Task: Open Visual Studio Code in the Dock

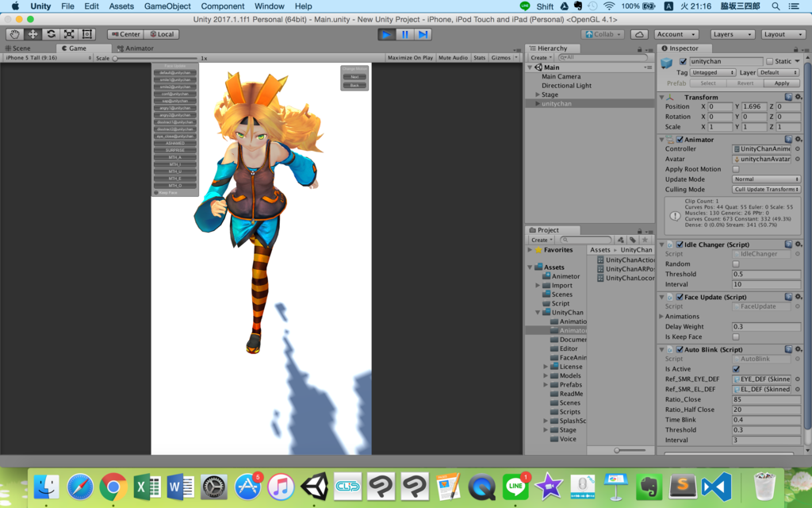Action: 716,487
